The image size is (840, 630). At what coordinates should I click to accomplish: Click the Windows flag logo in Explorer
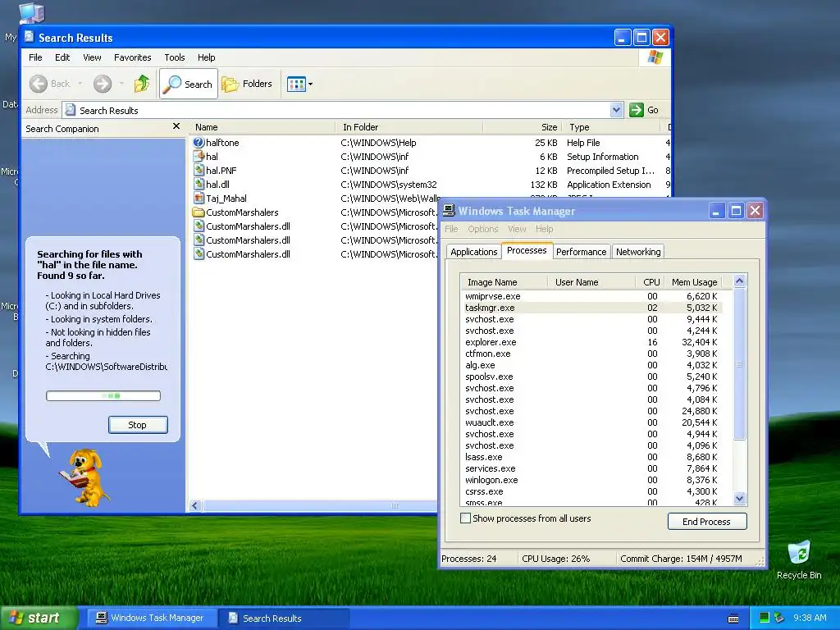pyautogui.click(x=655, y=57)
